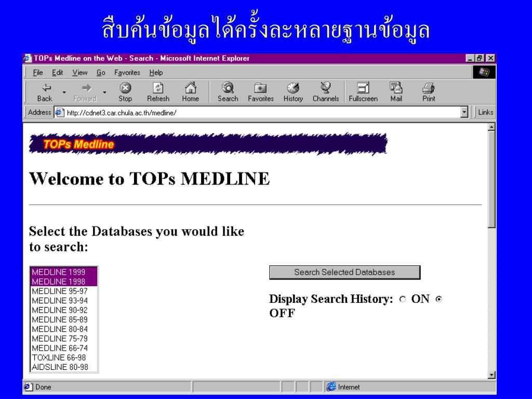Open the Favorites menu in the menu bar
The width and height of the screenshot is (532, 399).
pos(127,73)
